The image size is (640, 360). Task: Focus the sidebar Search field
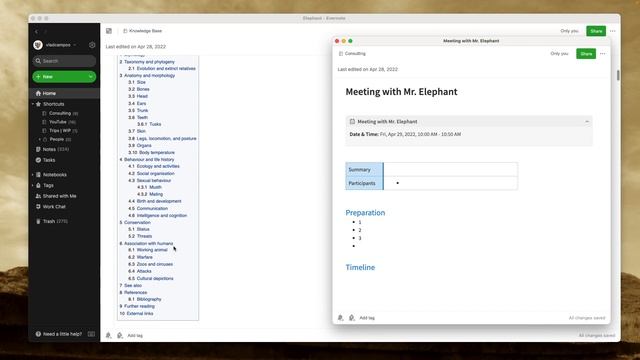tap(64, 61)
